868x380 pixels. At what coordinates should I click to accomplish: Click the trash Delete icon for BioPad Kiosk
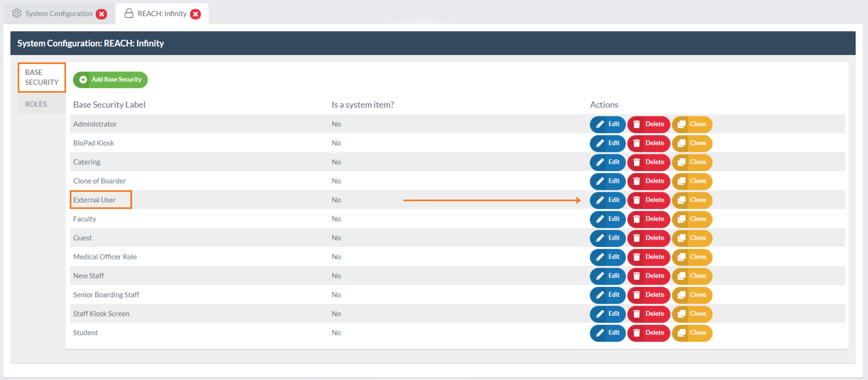tap(636, 143)
